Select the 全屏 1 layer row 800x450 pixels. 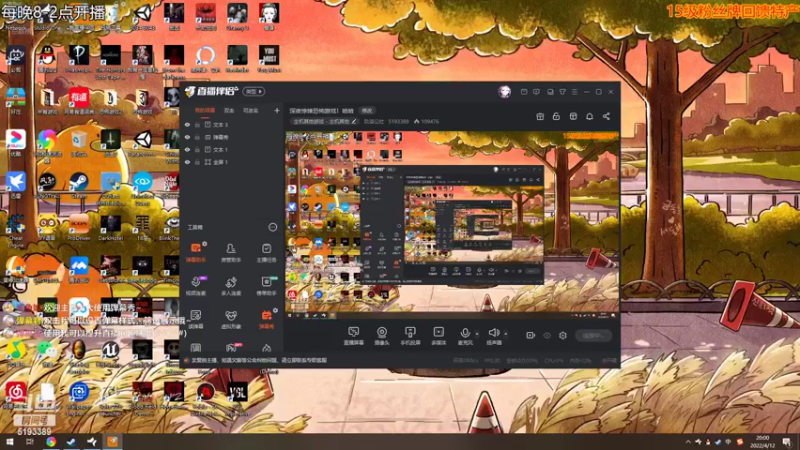point(232,162)
